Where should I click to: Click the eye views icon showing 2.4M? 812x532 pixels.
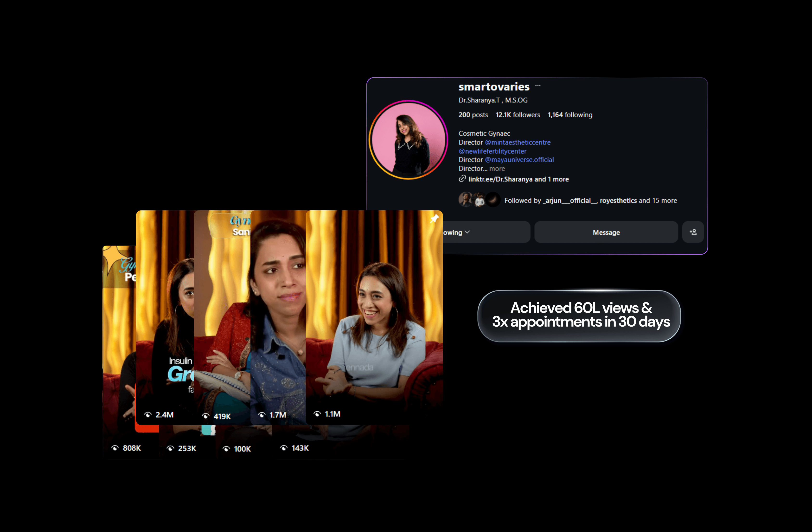coord(148,414)
